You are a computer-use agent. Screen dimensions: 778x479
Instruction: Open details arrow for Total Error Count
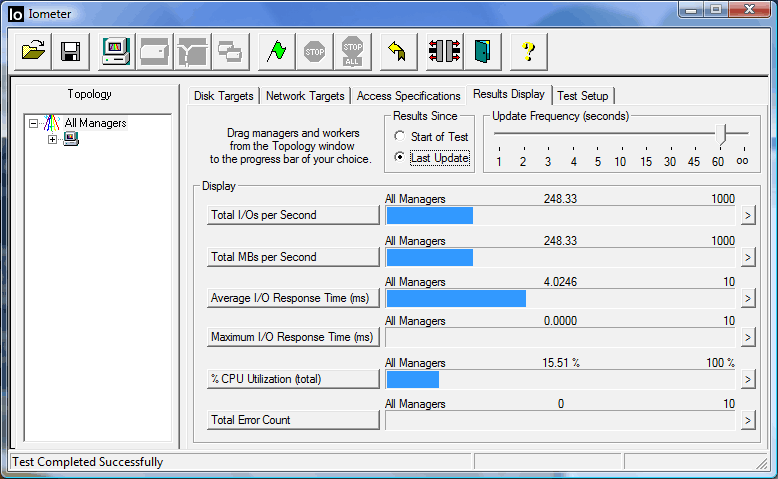(x=748, y=420)
